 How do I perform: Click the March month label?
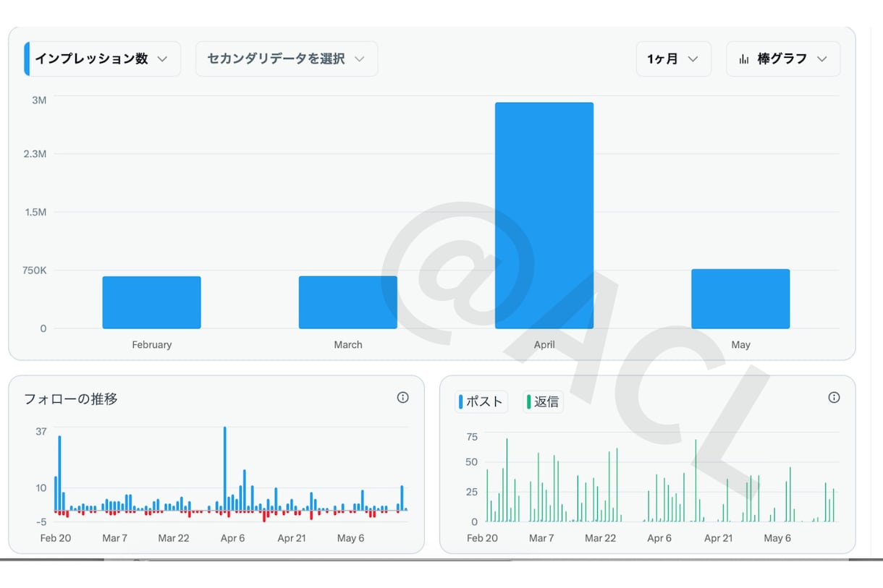[348, 345]
